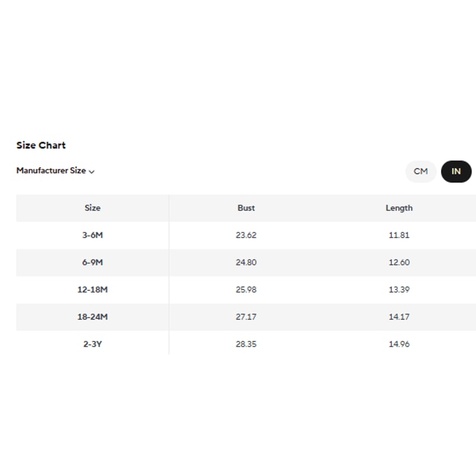This screenshot has height=476, width=476.
Task: Click the 14.17 length cell
Action: pyautogui.click(x=399, y=317)
